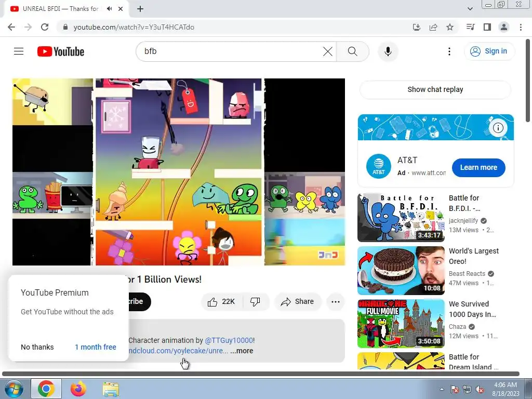Close the UNREAL BFDI tab

coord(121,9)
